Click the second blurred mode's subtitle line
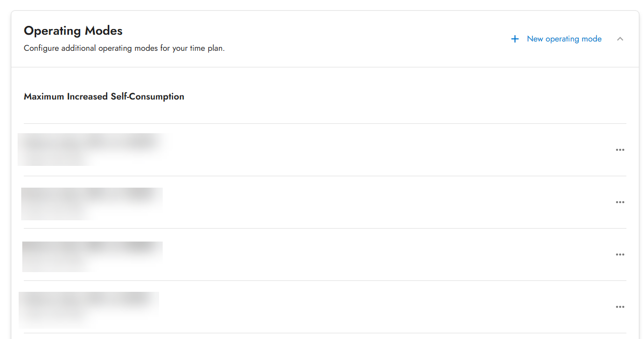 (57, 210)
